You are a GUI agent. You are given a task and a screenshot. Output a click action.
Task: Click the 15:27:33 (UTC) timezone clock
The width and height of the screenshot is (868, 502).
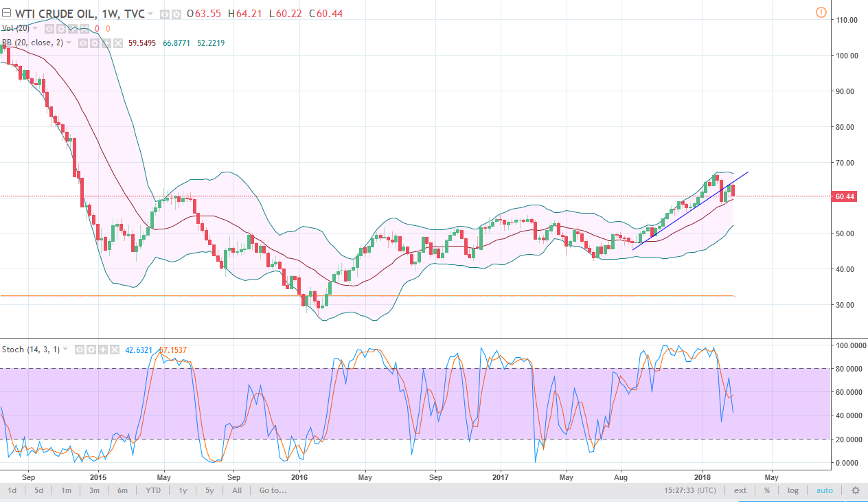pyautogui.click(x=690, y=490)
